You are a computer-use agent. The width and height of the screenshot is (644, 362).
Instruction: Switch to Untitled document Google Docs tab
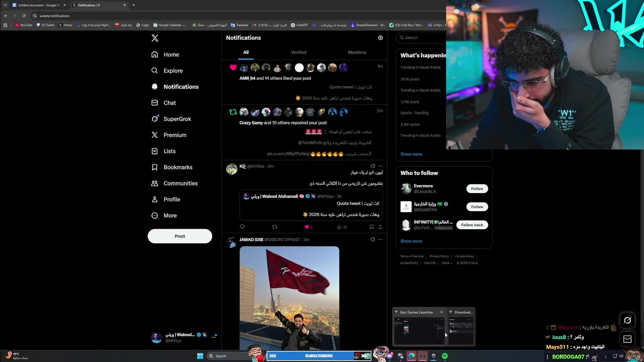tap(38, 5)
